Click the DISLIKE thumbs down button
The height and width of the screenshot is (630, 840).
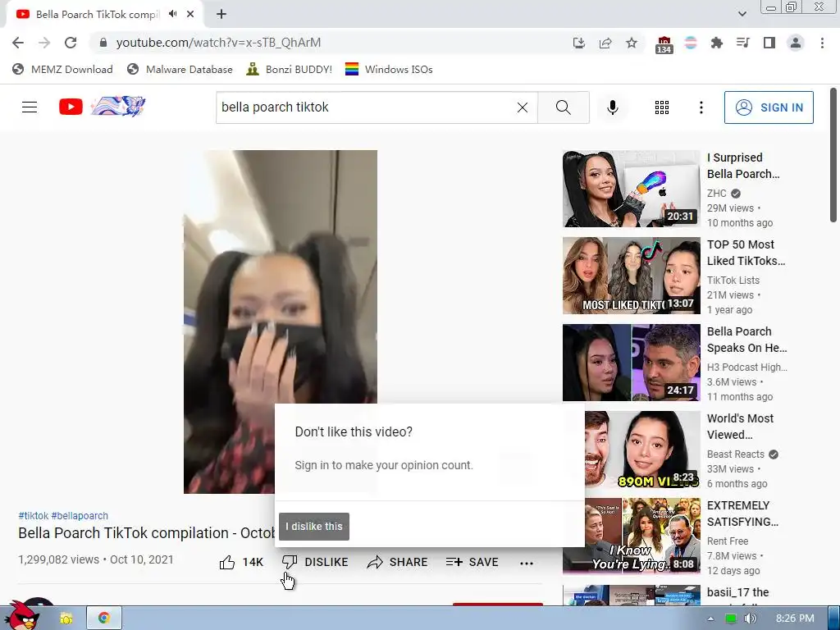click(x=316, y=562)
